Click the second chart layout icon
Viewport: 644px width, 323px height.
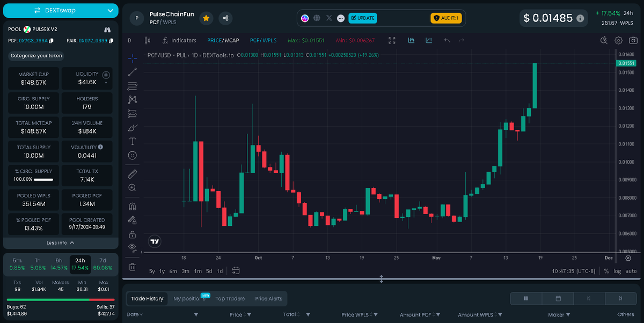[429, 40]
